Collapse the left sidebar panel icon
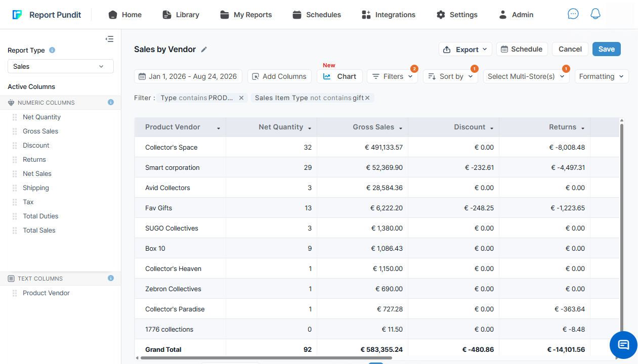Image resolution: width=638 pixels, height=364 pixels. pos(109,39)
